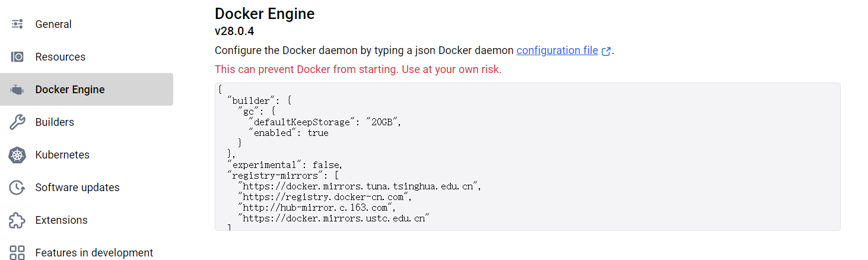Open the configuration file documentation link
This screenshot has height=260, width=868.
tap(557, 50)
